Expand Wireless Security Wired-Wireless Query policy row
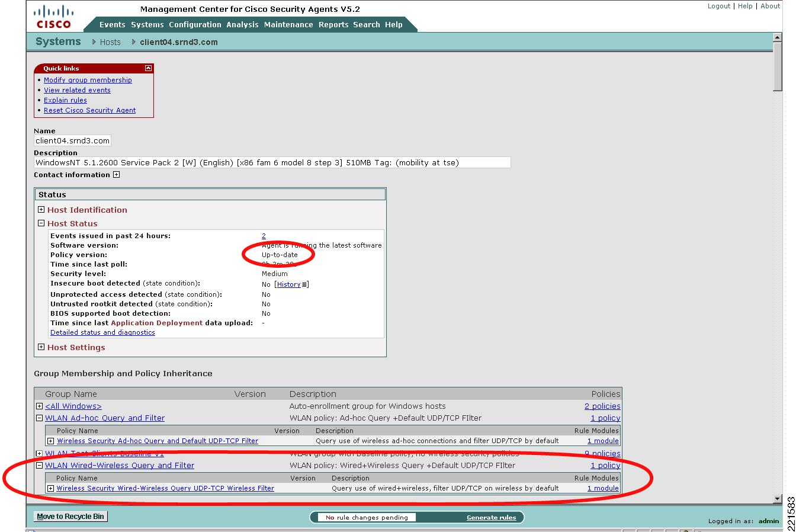 pyautogui.click(x=50, y=489)
